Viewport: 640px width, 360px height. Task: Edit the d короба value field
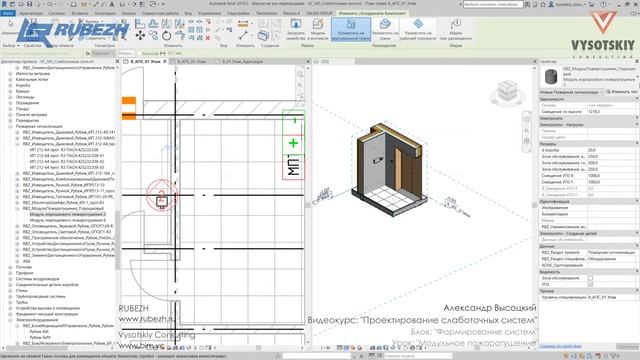click(611, 150)
